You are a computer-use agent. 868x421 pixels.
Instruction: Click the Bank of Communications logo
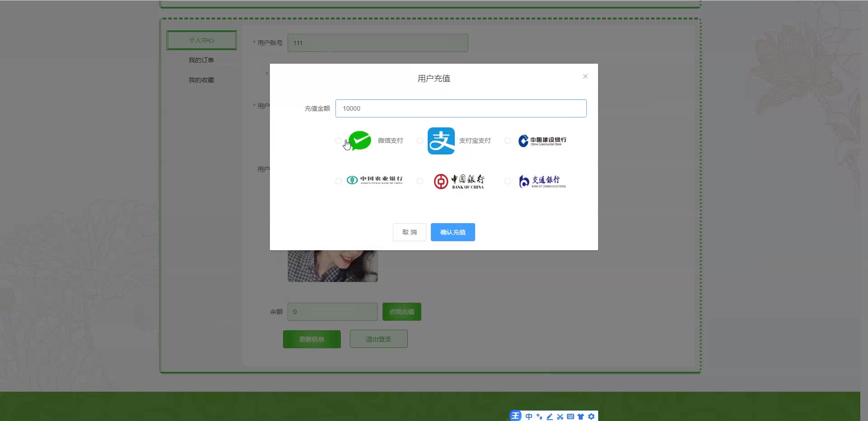[x=542, y=181]
